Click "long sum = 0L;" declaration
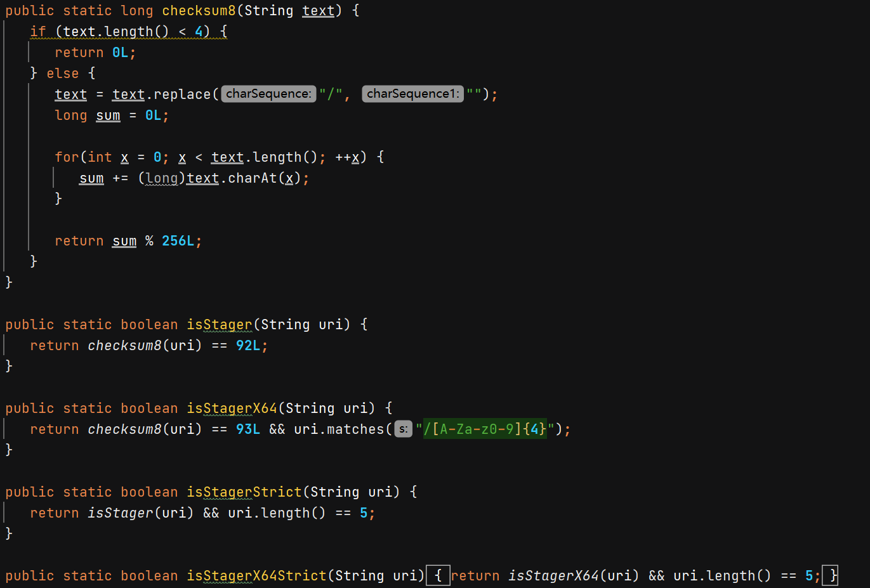870x588 pixels. 112,115
